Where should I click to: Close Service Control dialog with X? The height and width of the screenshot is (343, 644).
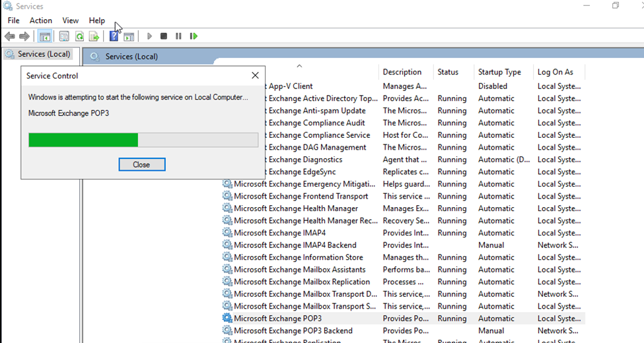click(x=255, y=76)
